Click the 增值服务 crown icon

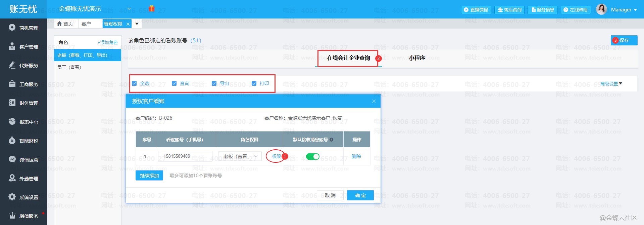pyautogui.click(x=12, y=216)
